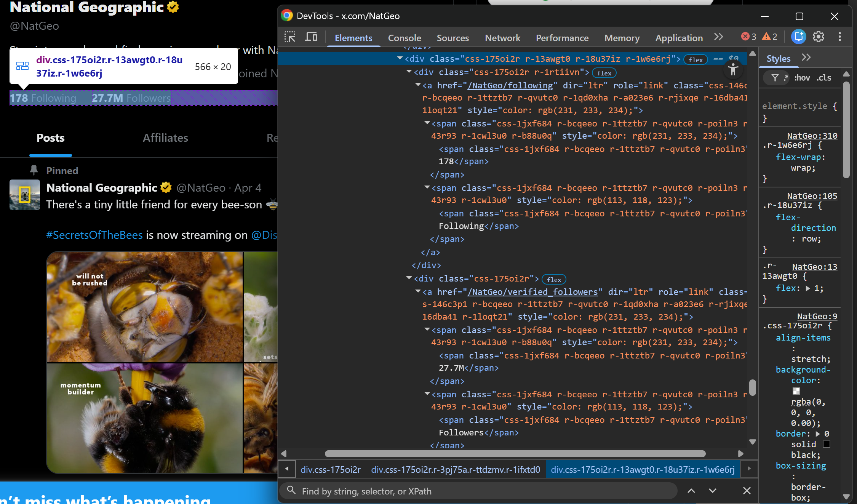This screenshot has height=504, width=857.
Task: Click the element.style rule block
Action: click(800, 112)
